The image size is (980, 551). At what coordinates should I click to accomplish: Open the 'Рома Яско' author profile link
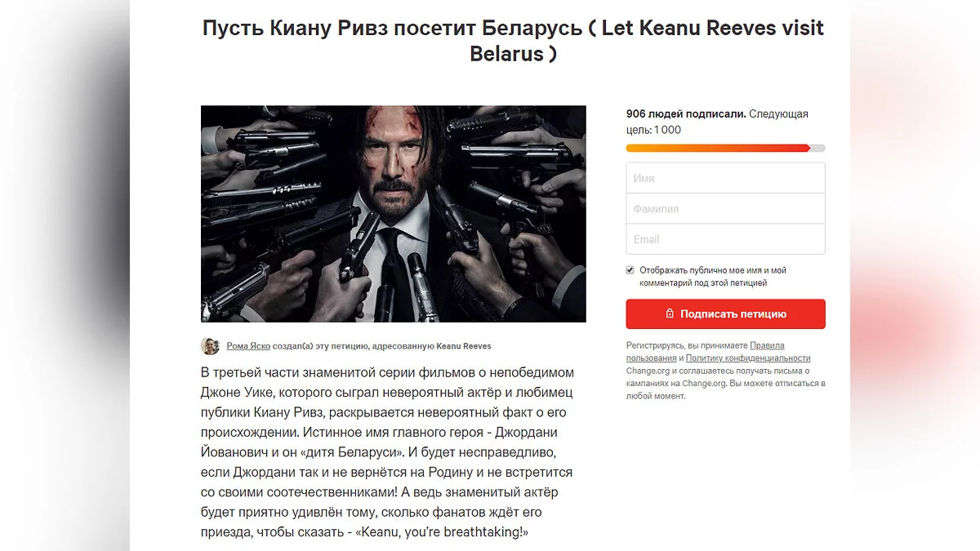click(248, 346)
